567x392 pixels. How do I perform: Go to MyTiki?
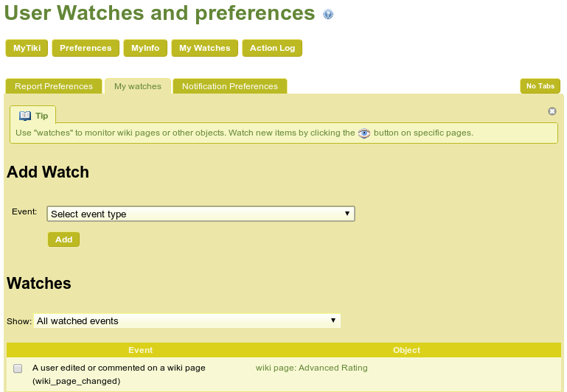27,48
